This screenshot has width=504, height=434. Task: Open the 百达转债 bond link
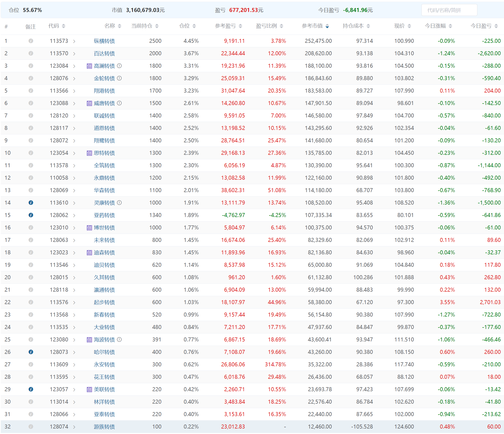(x=104, y=54)
